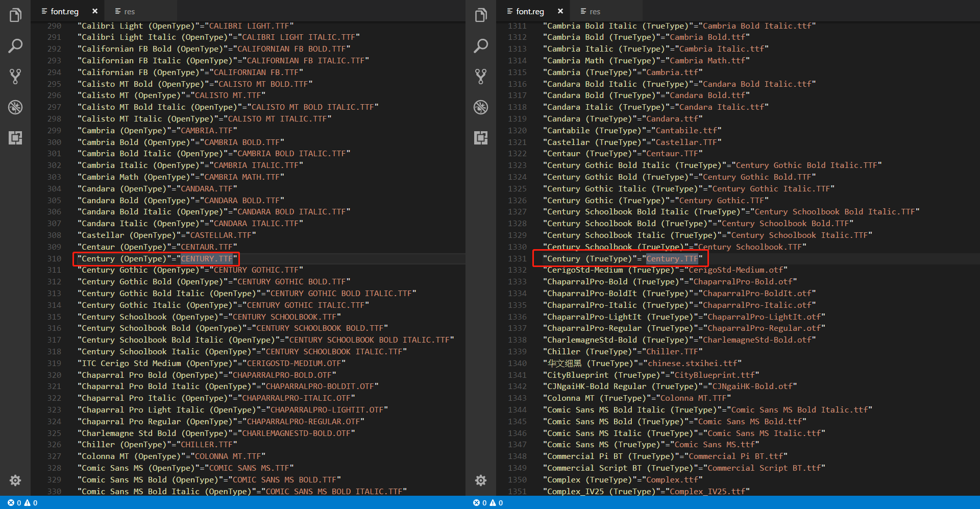Open Search in left window activity bar
980x509 pixels.
pos(15,46)
